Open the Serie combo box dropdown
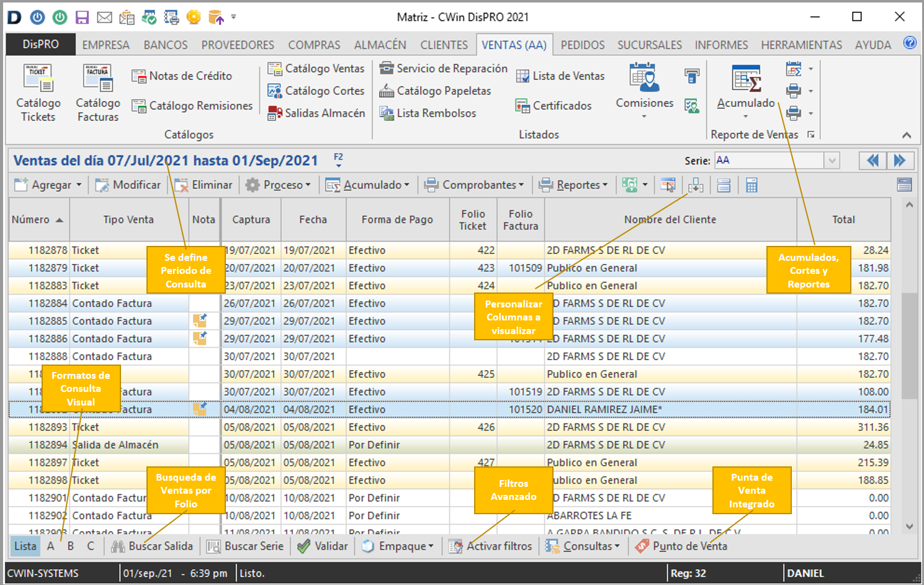The image size is (924, 585). pos(832,161)
